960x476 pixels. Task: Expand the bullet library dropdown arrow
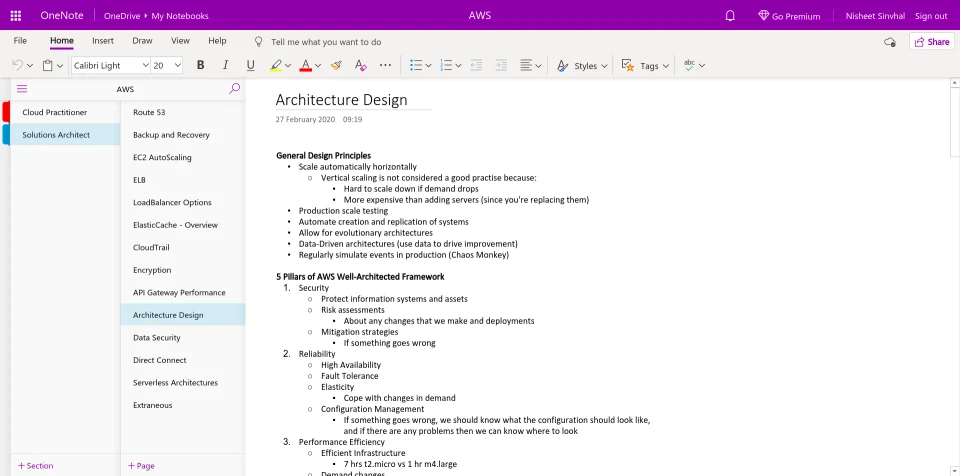[x=428, y=66]
